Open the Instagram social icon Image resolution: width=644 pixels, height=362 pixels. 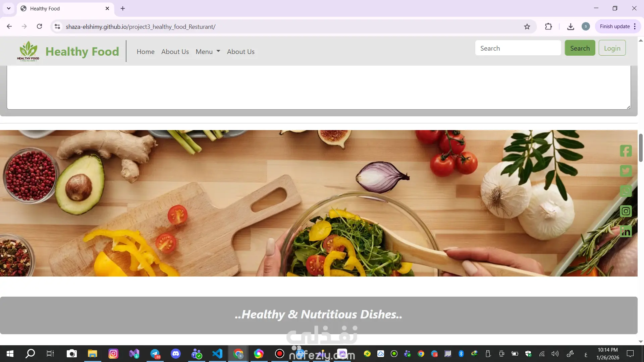(626, 211)
